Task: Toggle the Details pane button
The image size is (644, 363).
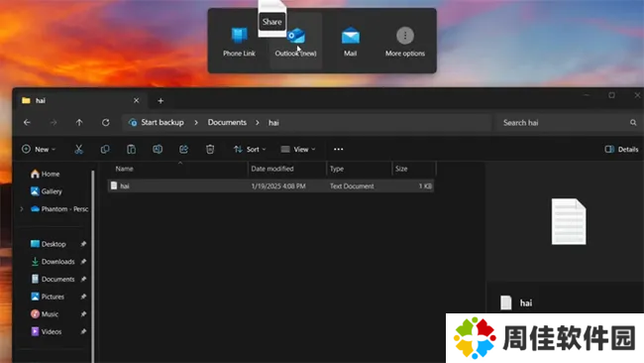Action: pos(621,149)
